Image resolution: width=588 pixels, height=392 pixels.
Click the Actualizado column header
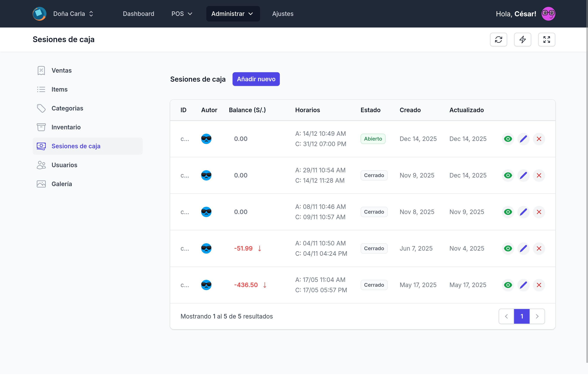(x=467, y=110)
